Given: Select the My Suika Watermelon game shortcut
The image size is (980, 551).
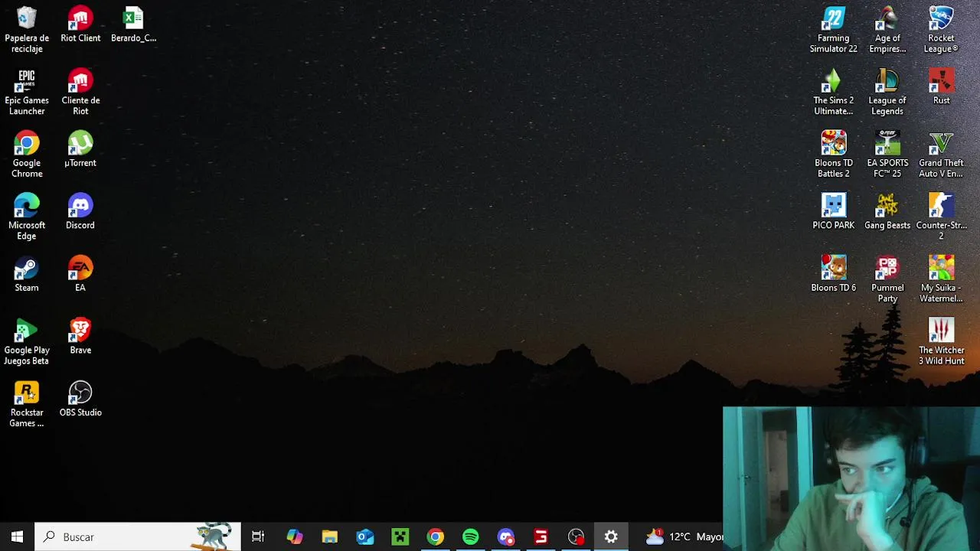Looking at the screenshot, I should (941, 280).
